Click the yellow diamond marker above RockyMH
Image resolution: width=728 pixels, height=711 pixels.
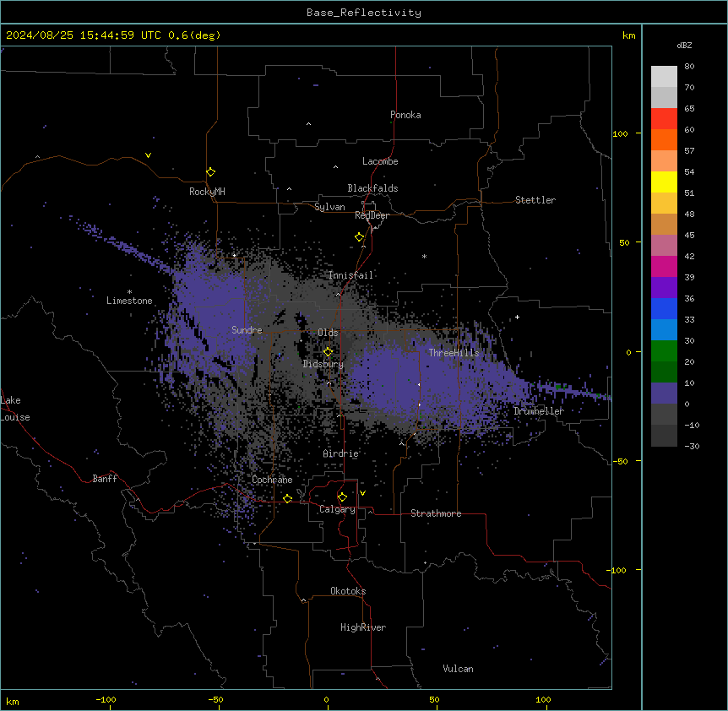[x=210, y=172]
